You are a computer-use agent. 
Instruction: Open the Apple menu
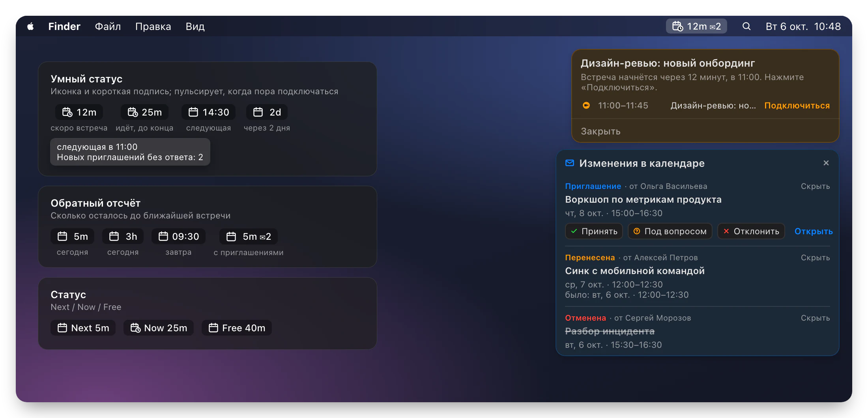[x=30, y=26]
